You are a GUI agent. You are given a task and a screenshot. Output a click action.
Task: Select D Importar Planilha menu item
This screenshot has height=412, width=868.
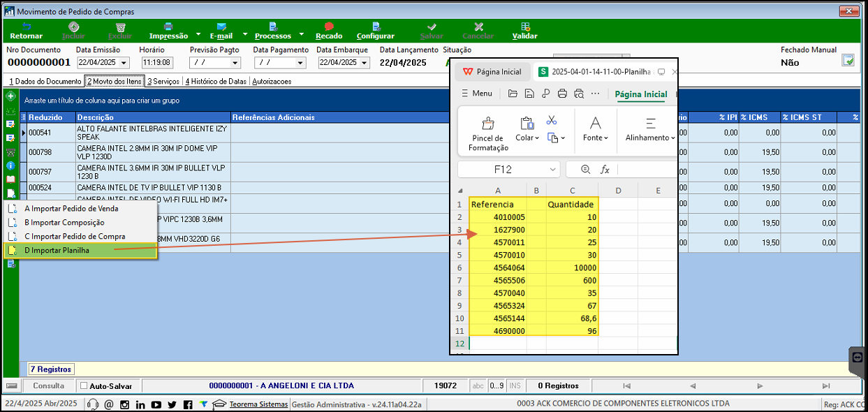tap(80, 251)
